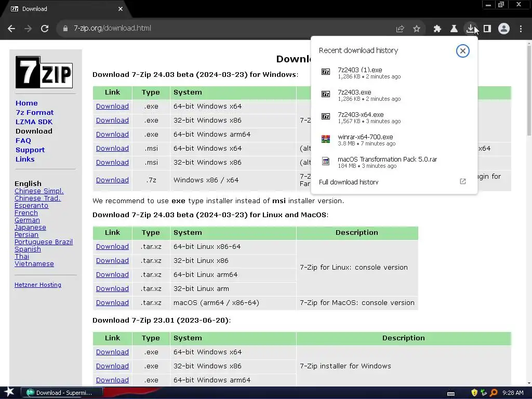Click the yellow shield tray icon
532x399 pixels.
[474, 393]
